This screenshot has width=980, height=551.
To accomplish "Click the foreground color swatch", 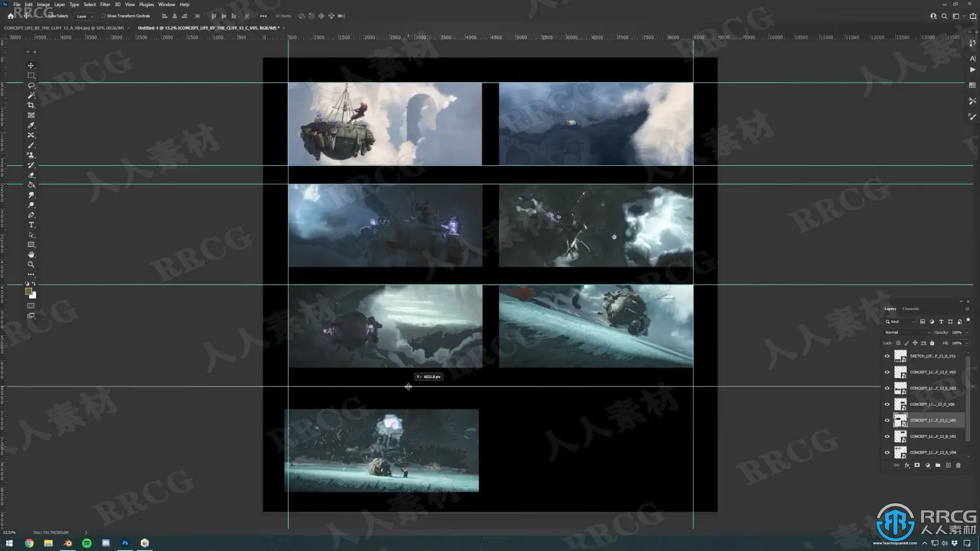I will coord(29,291).
